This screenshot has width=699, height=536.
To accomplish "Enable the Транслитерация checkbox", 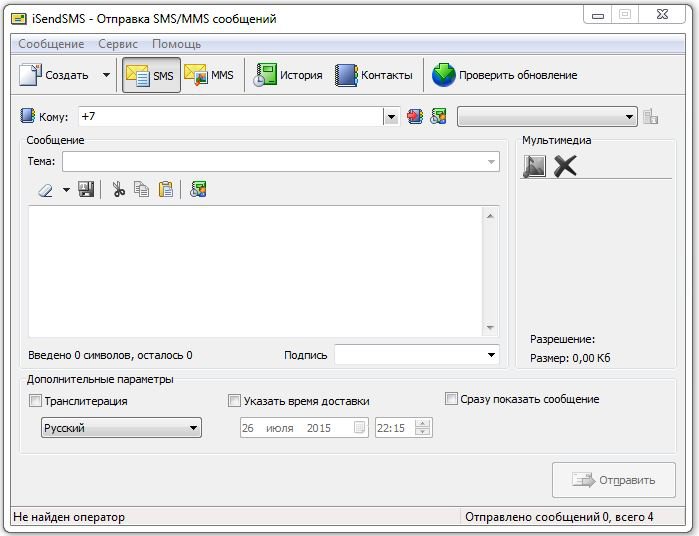I will 36,401.
